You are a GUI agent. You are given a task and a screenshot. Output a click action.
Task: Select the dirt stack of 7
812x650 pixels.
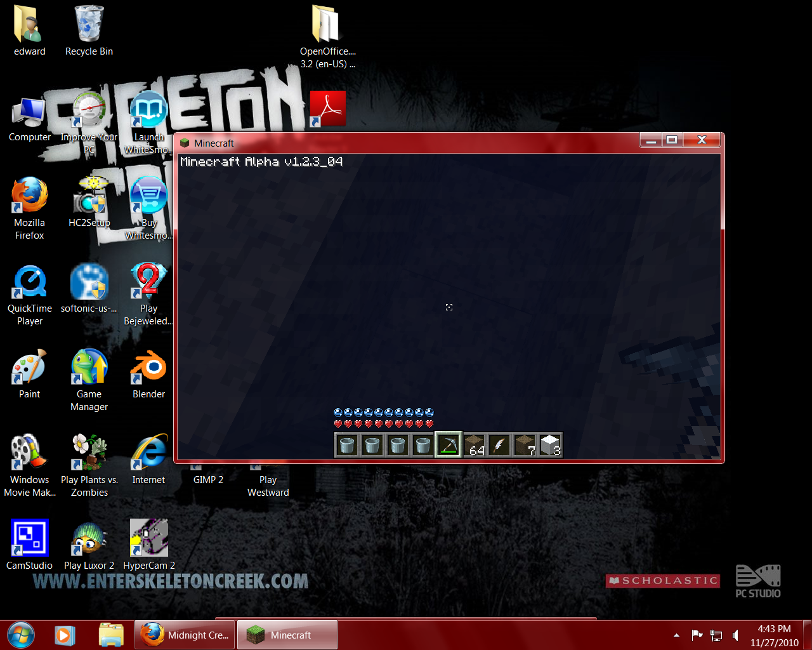point(525,445)
